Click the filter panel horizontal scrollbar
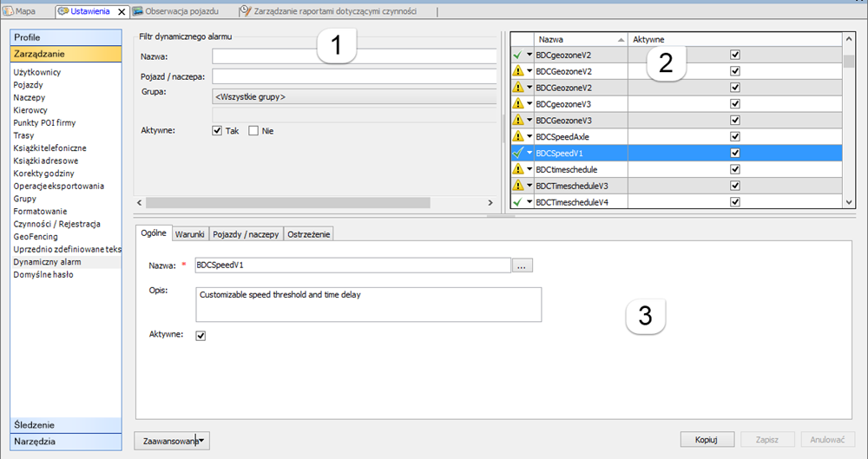Screen dimensions: 868x459 coord(286,201)
